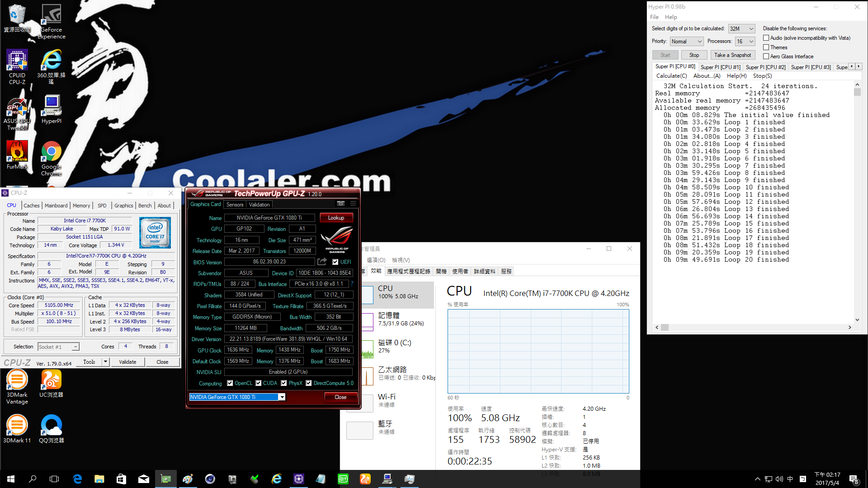Toggle OpenCL checkbox in GPU-Z
Image resolution: width=868 pixels, height=488 pixels.
230,383
